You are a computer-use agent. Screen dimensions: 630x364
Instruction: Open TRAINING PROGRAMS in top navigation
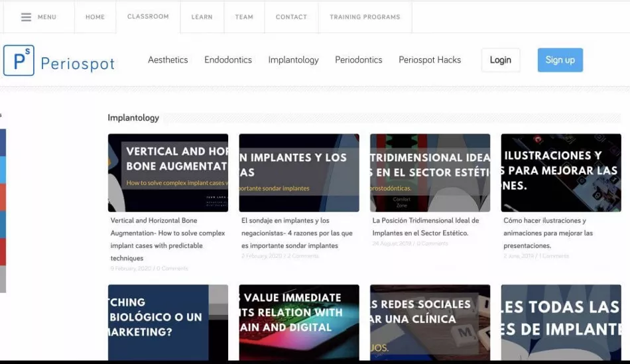365,17
